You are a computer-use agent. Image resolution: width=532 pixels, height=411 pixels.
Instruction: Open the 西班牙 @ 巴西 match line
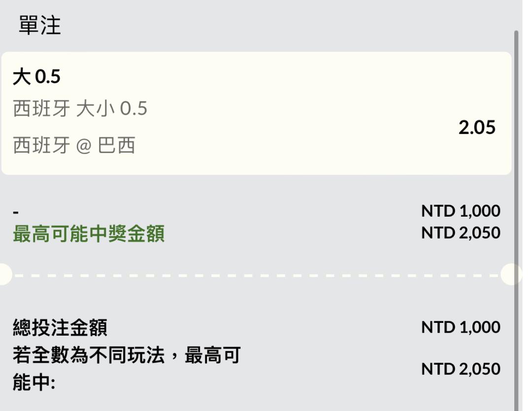click(x=74, y=146)
